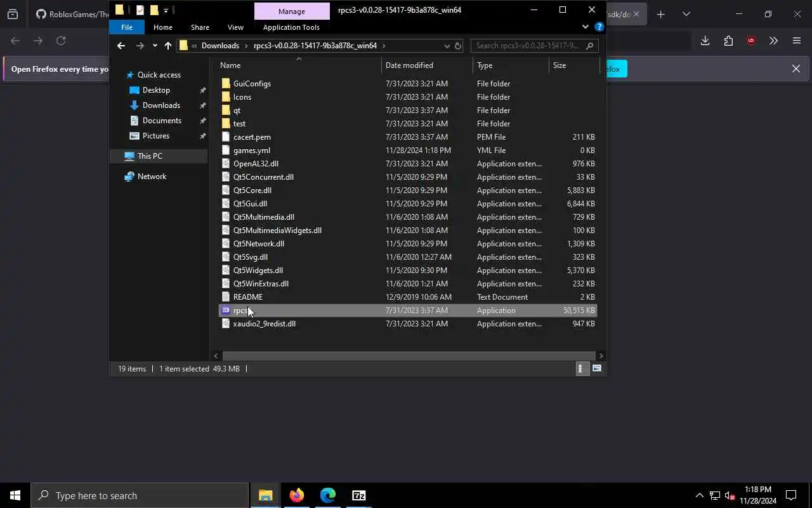Select the Qt5Widgets.dll file
This screenshot has width=812, height=508.
pyautogui.click(x=258, y=271)
